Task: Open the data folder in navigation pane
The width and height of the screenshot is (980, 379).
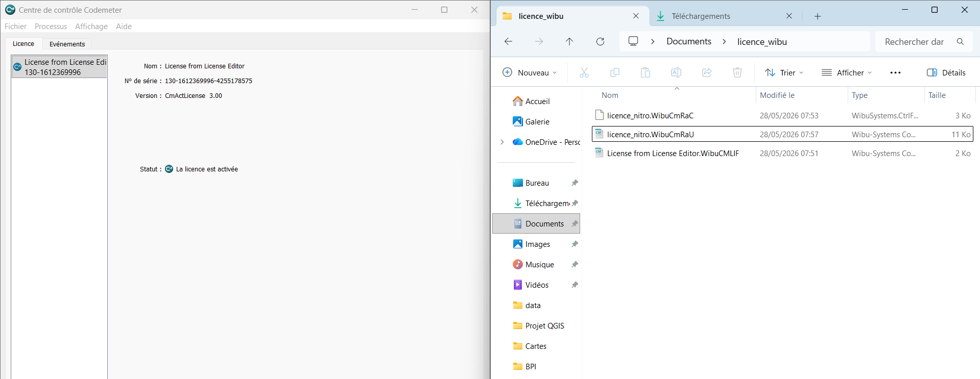Action: [x=527, y=305]
